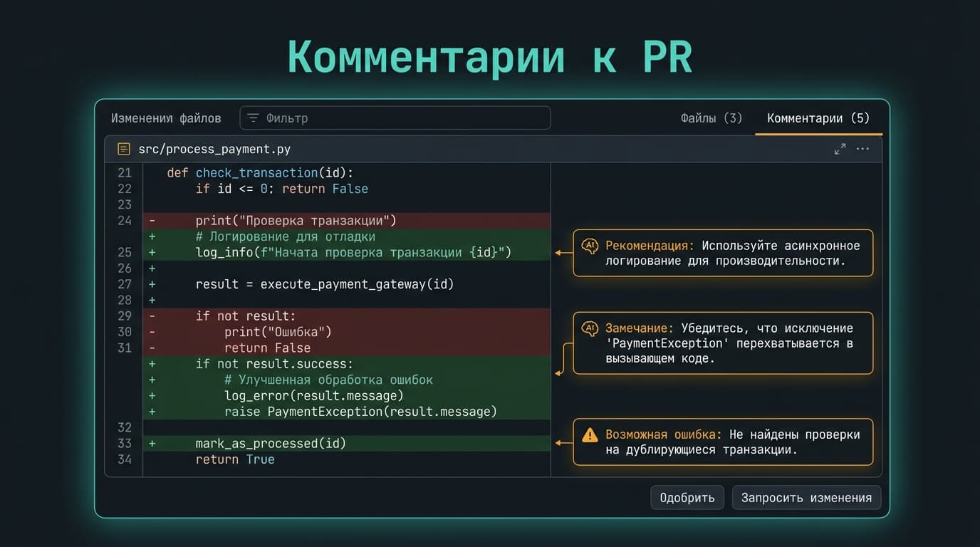Click the if id <= 0: return False line
This screenshot has height=547, width=980.
[282, 189]
